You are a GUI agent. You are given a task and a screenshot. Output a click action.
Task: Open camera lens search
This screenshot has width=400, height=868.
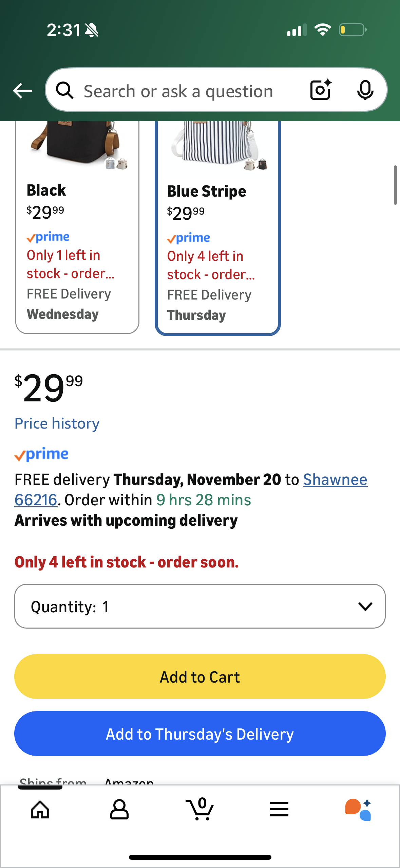click(320, 90)
